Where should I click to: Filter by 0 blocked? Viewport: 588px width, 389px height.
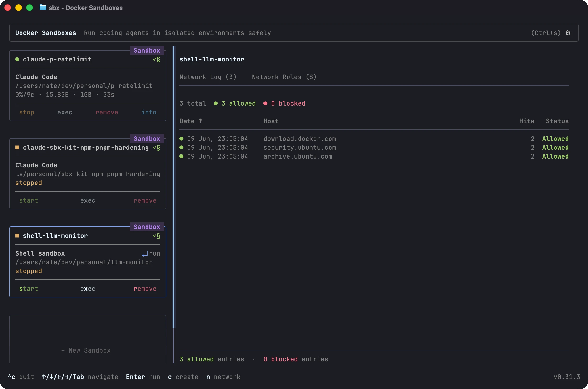pos(288,103)
